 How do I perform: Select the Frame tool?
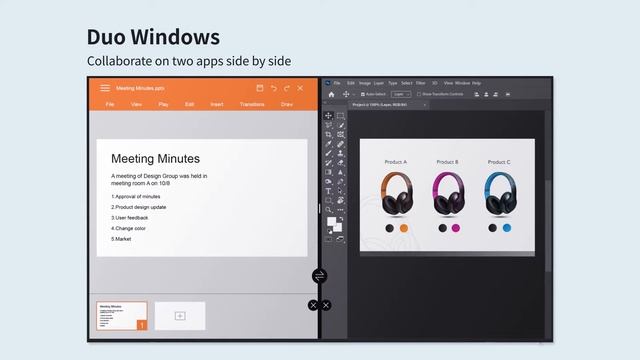point(340,135)
